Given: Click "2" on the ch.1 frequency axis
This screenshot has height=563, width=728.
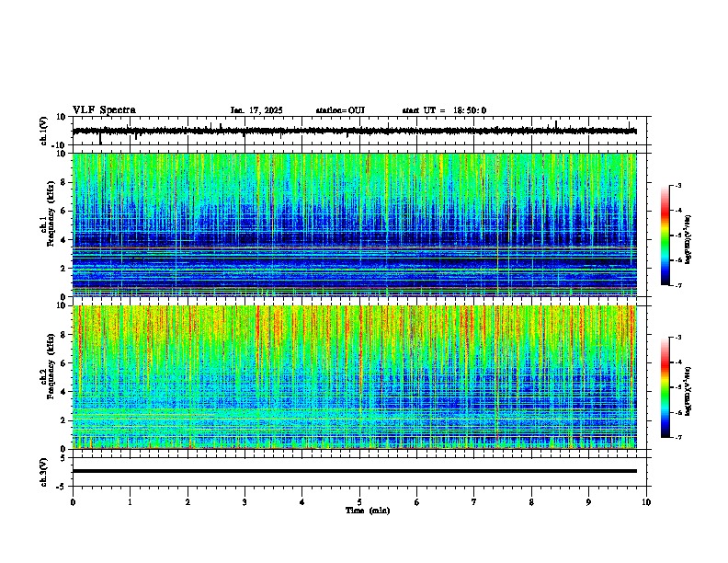Looking at the screenshot, I should point(64,268).
